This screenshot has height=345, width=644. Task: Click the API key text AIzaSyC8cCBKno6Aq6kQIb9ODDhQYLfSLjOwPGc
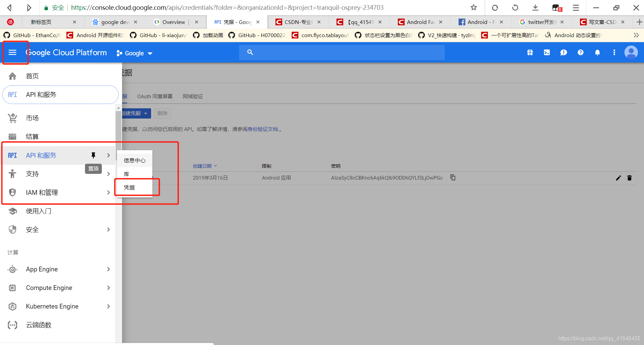pyautogui.click(x=387, y=178)
